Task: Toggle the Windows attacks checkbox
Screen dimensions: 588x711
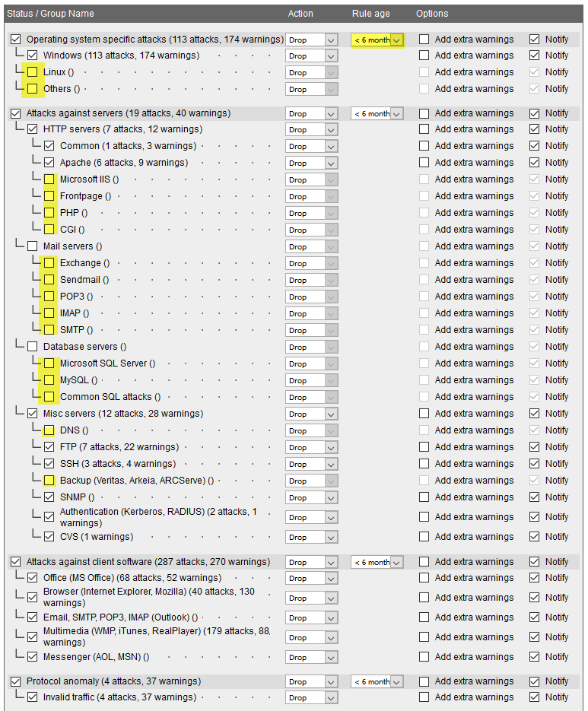Action: 32,56
